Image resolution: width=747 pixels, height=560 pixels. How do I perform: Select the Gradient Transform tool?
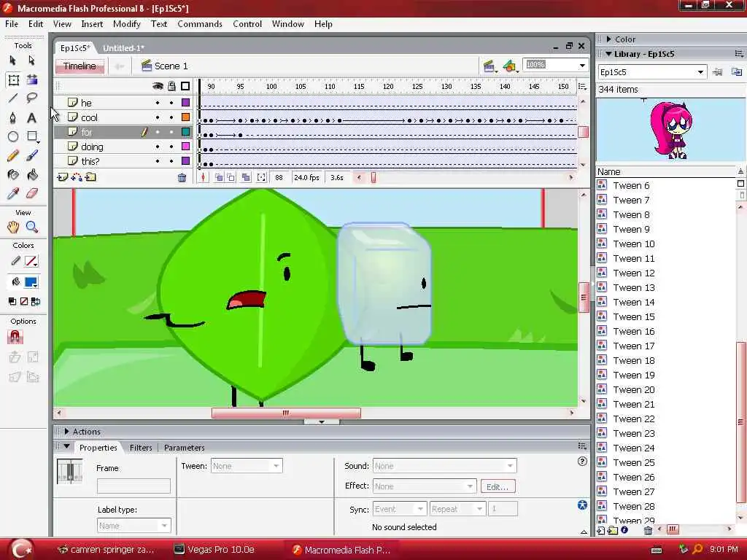32,79
